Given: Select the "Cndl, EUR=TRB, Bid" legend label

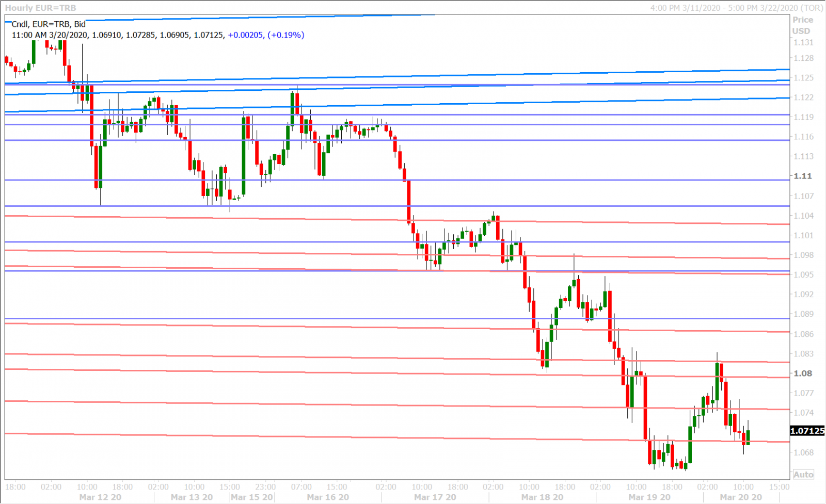Looking at the screenshot, I should tap(49, 24).
